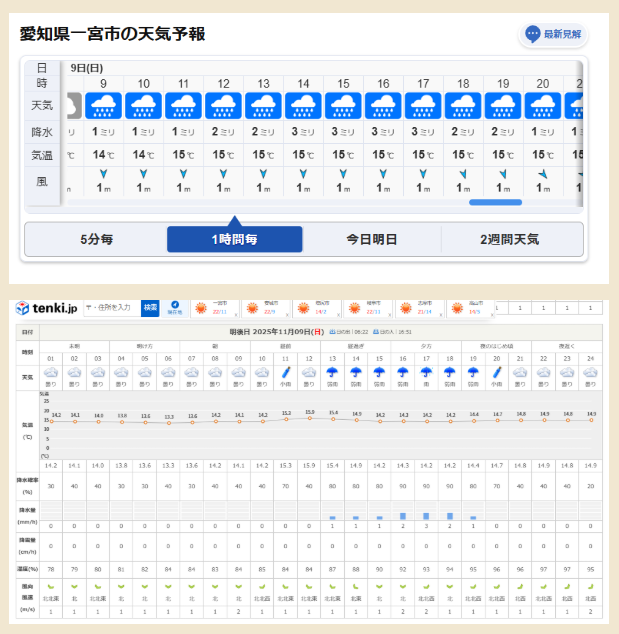Switch to the 2週間天気 tab

[510, 239]
